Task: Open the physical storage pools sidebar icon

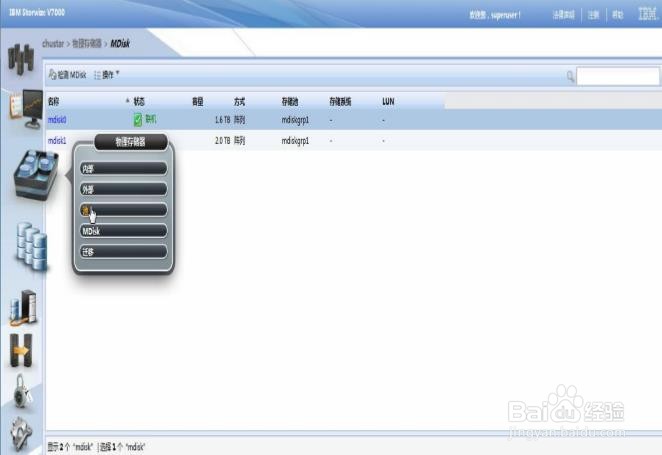Action: click(x=36, y=174)
